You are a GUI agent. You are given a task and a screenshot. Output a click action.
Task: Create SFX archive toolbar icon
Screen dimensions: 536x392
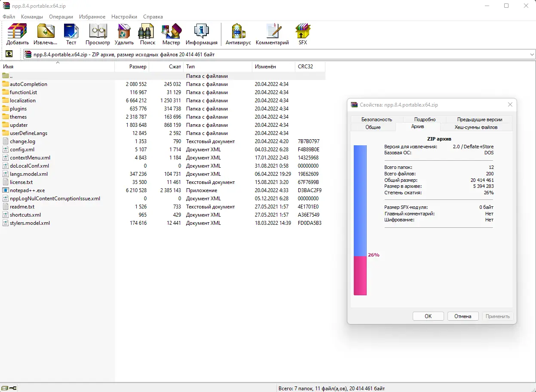tap(303, 34)
